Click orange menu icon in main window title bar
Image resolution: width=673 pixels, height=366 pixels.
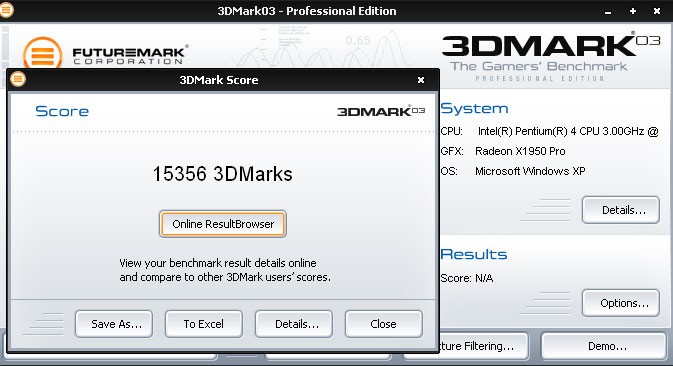(x=6, y=10)
